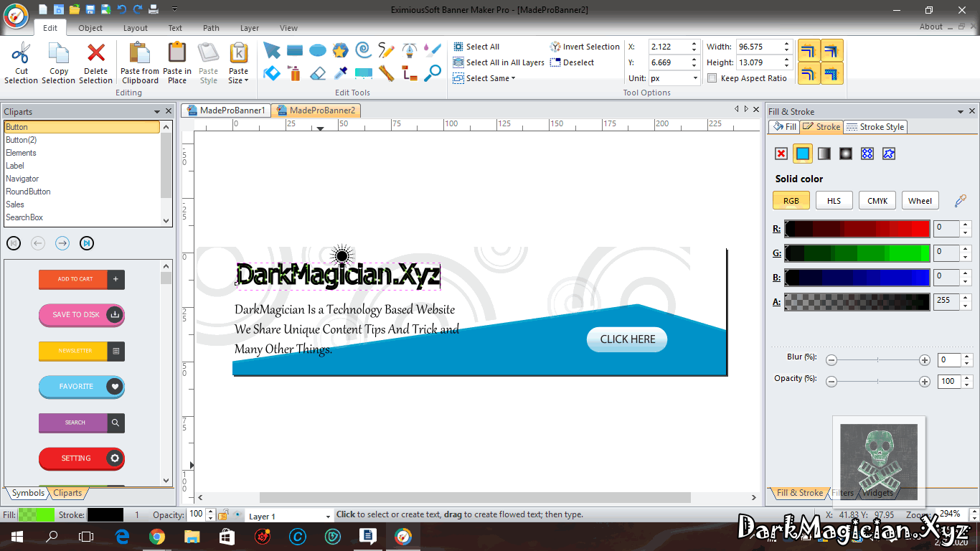Image resolution: width=980 pixels, height=551 pixels.
Task: Open Layer 1 dropdown in status bar
Action: tap(329, 516)
